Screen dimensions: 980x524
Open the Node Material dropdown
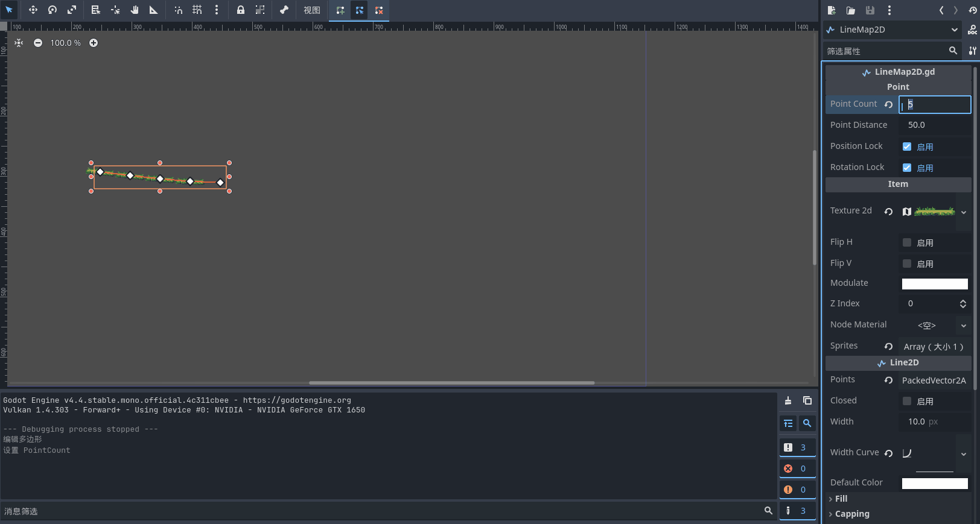(963, 325)
